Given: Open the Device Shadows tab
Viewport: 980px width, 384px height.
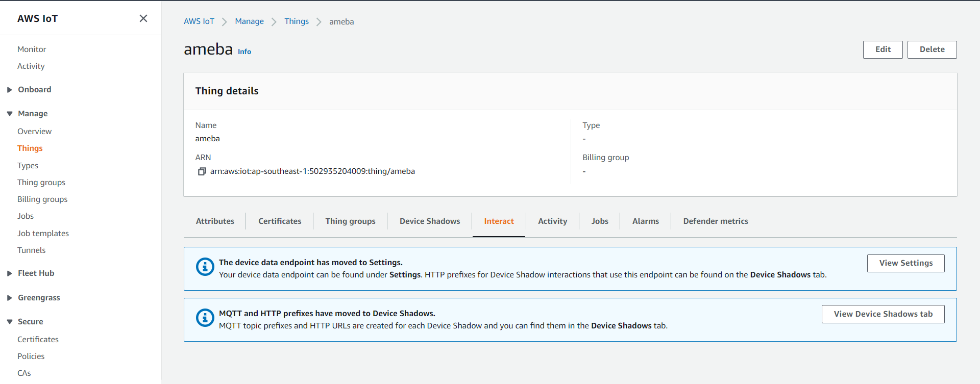Looking at the screenshot, I should pyautogui.click(x=430, y=221).
